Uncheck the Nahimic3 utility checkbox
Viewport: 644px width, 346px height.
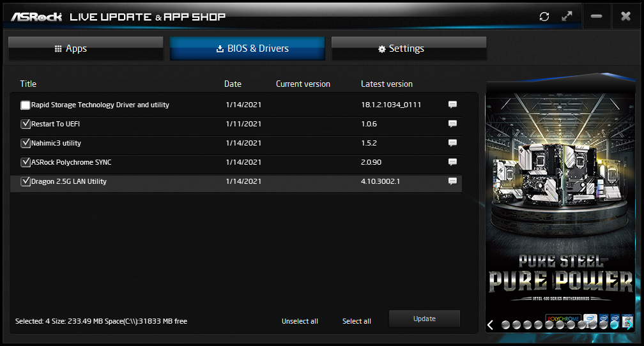[x=26, y=143]
